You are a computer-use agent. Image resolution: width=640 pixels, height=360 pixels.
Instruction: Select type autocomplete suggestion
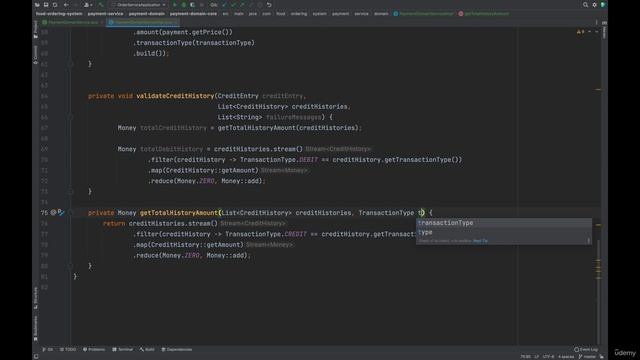click(504, 232)
